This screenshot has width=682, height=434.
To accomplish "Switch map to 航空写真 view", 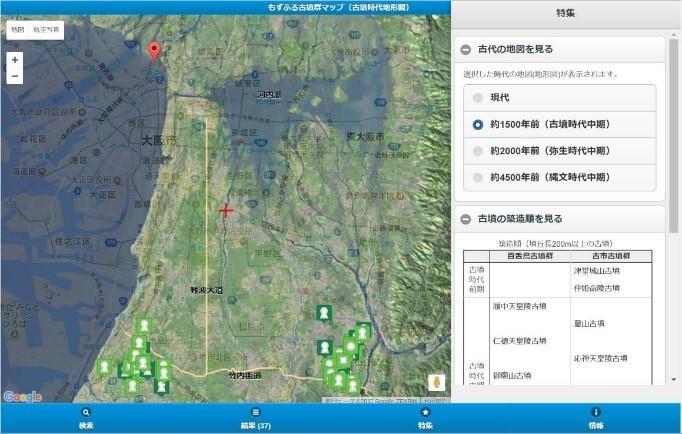I will tap(45, 30).
